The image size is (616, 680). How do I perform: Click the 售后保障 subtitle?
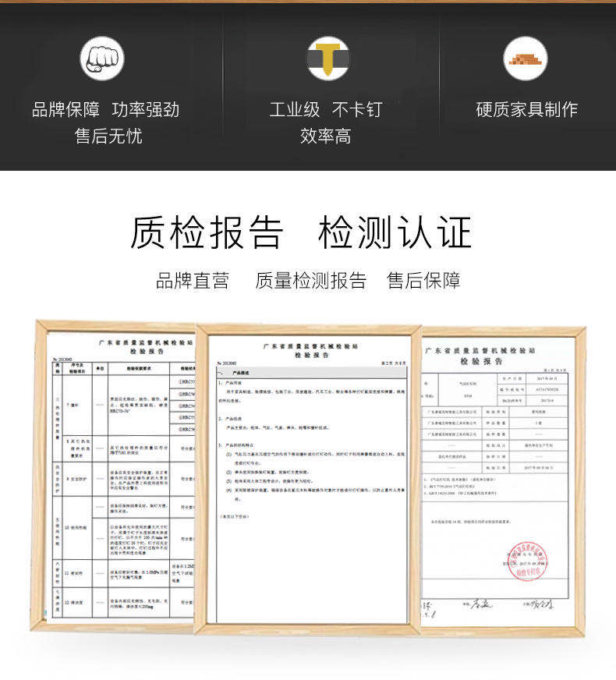(423, 281)
